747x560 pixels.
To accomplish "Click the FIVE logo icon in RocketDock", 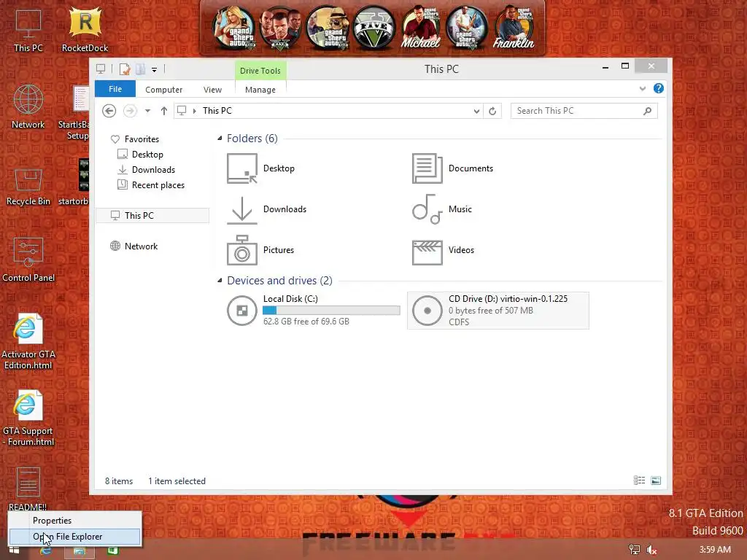I will click(373, 28).
